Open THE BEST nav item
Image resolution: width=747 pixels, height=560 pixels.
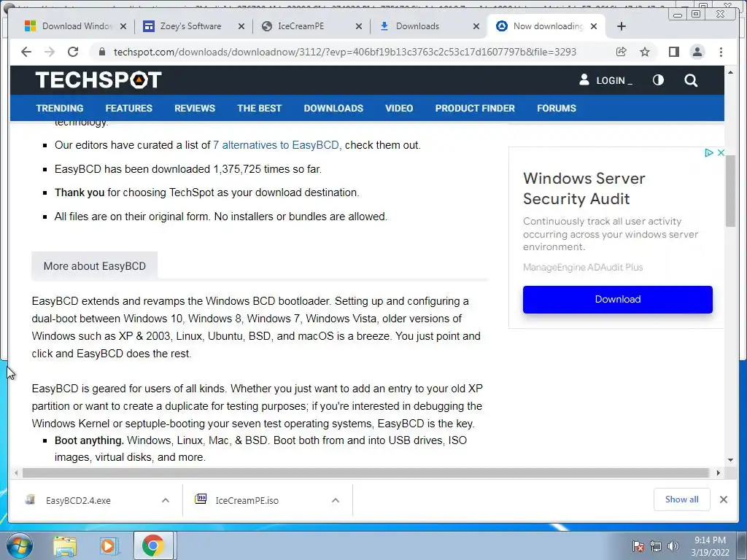pyautogui.click(x=259, y=108)
